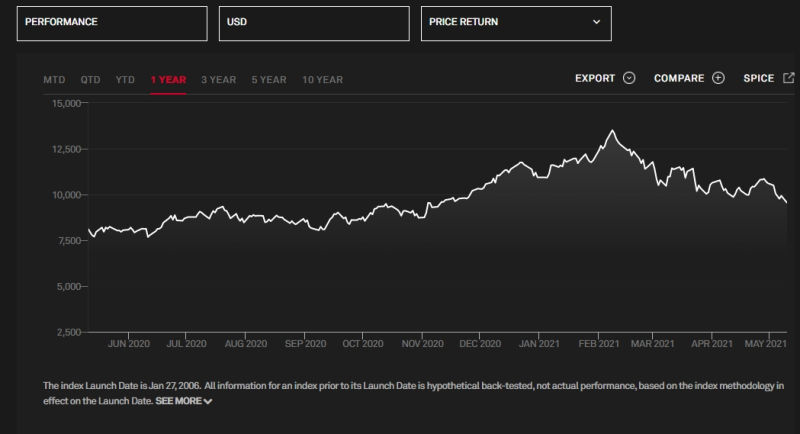Click the SEE MORE link text

pyautogui.click(x=179, y=401)
